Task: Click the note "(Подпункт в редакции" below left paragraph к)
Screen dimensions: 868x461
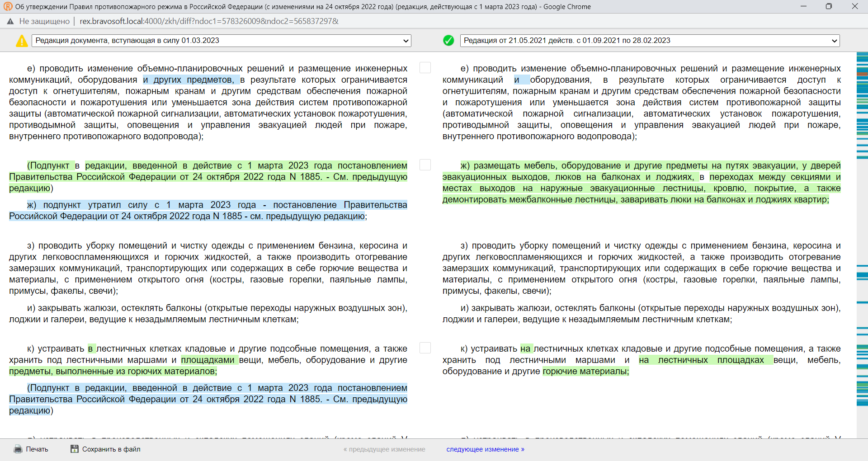Action: (x=208, y=400)
